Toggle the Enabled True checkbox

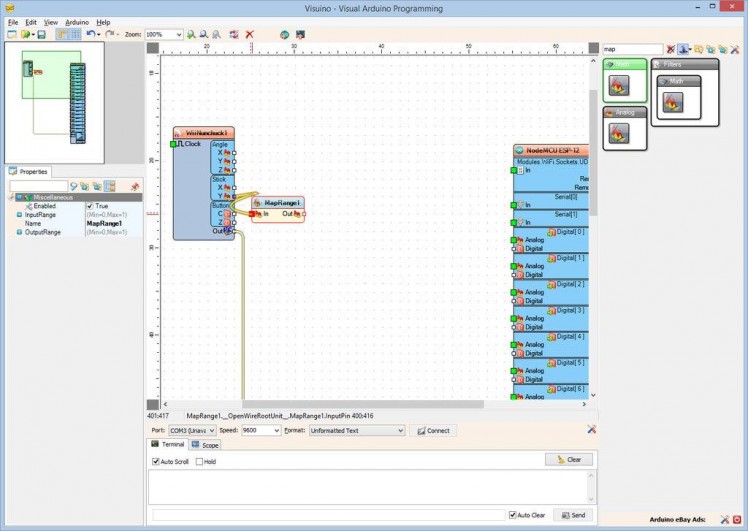(x=90, y=206)
